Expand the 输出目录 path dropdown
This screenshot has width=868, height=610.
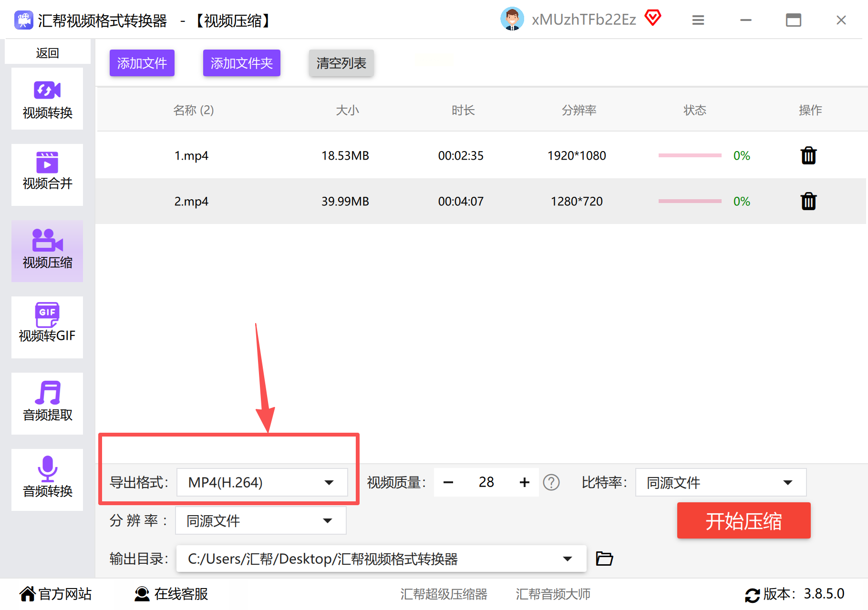tap(568, 559)
